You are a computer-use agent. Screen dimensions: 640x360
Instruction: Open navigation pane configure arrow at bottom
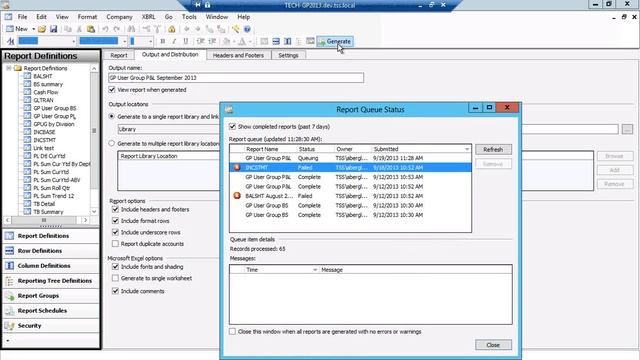(8, 340)
